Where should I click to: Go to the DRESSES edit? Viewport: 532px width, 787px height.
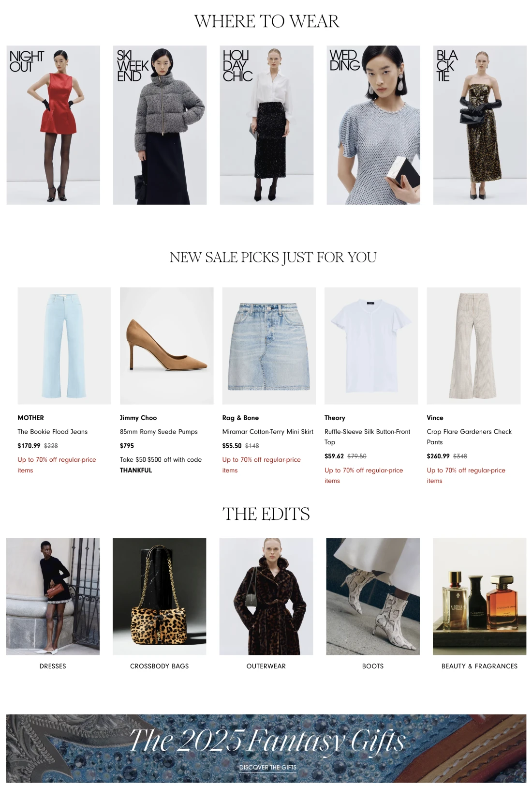pos(53,666)
